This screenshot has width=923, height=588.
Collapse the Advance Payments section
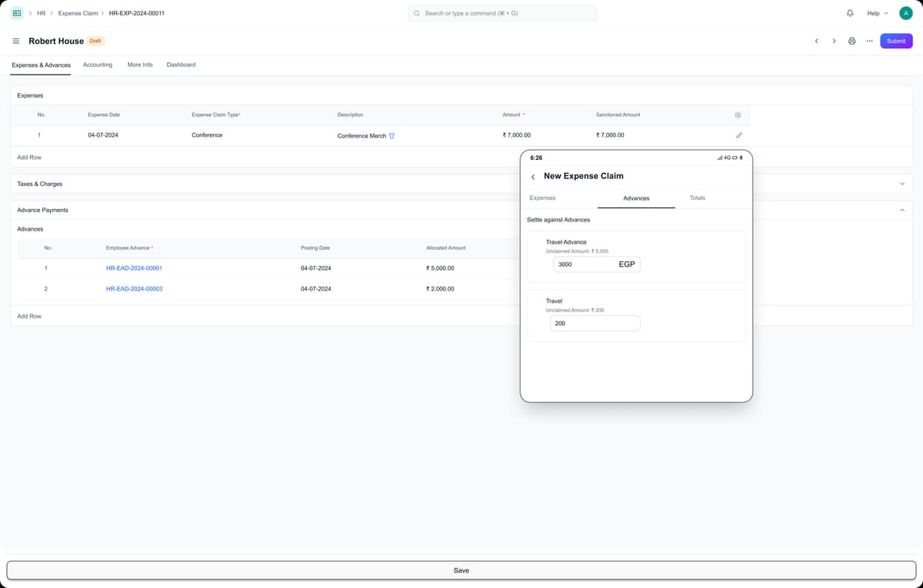pos(901,210)
